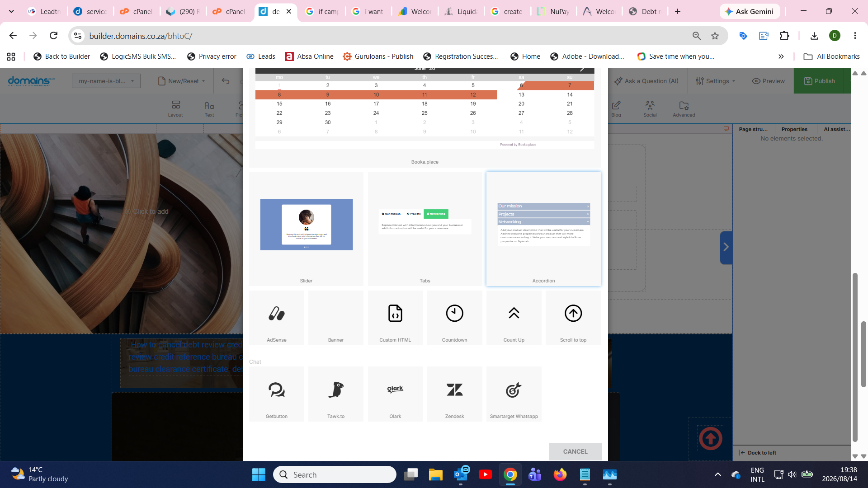868x488 pixels.
Task: Insert the Custom HTML element
Action: point(395,318)
